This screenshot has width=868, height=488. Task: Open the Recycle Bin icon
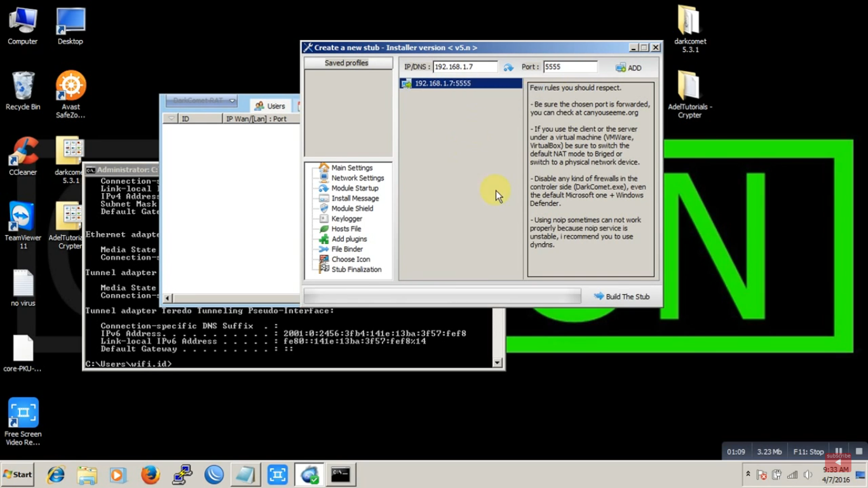(x=23, y=91)
